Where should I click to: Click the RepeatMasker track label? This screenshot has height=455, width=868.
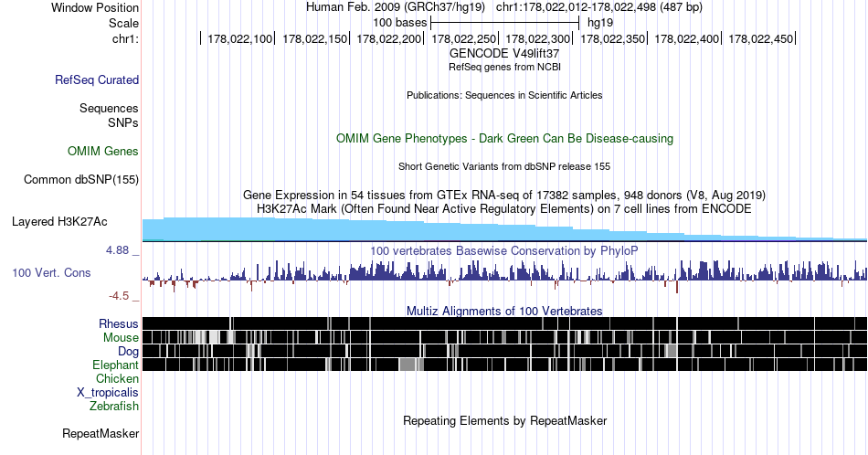(101, 433)
